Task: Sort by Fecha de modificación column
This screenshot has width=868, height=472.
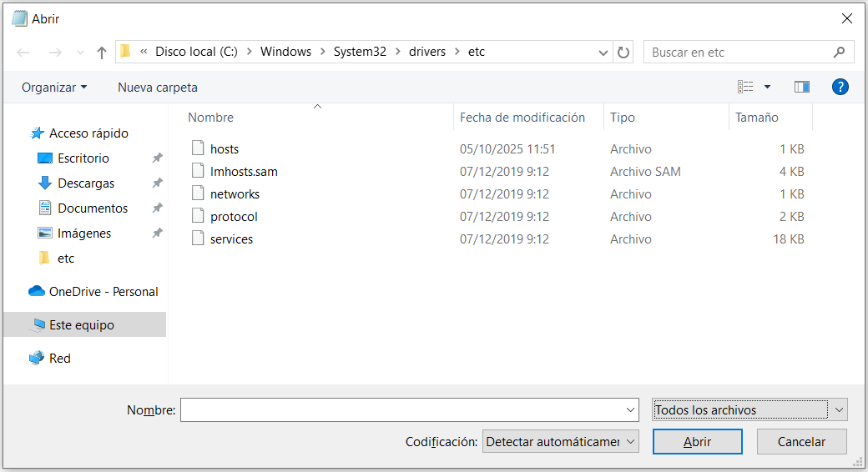Action: pos(522,118)
